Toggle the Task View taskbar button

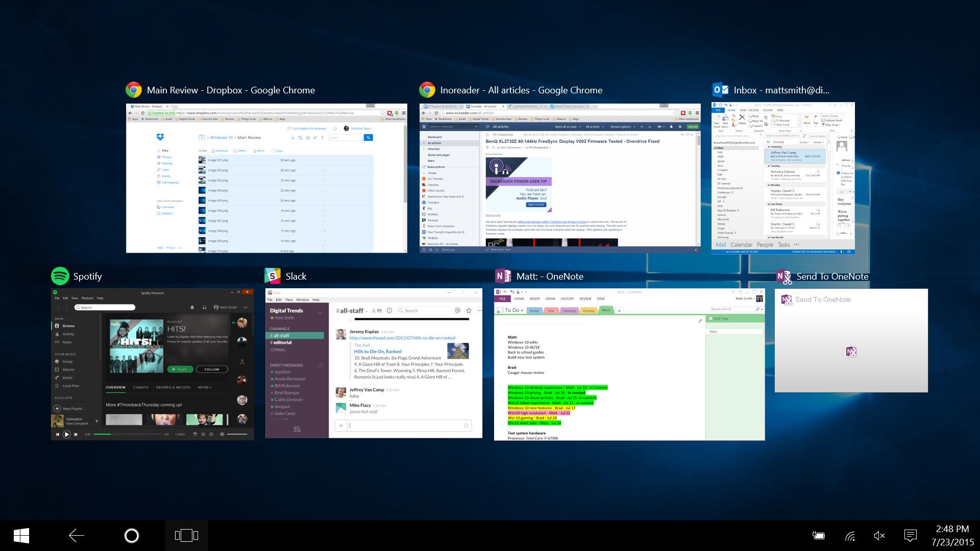coord(186,535)
